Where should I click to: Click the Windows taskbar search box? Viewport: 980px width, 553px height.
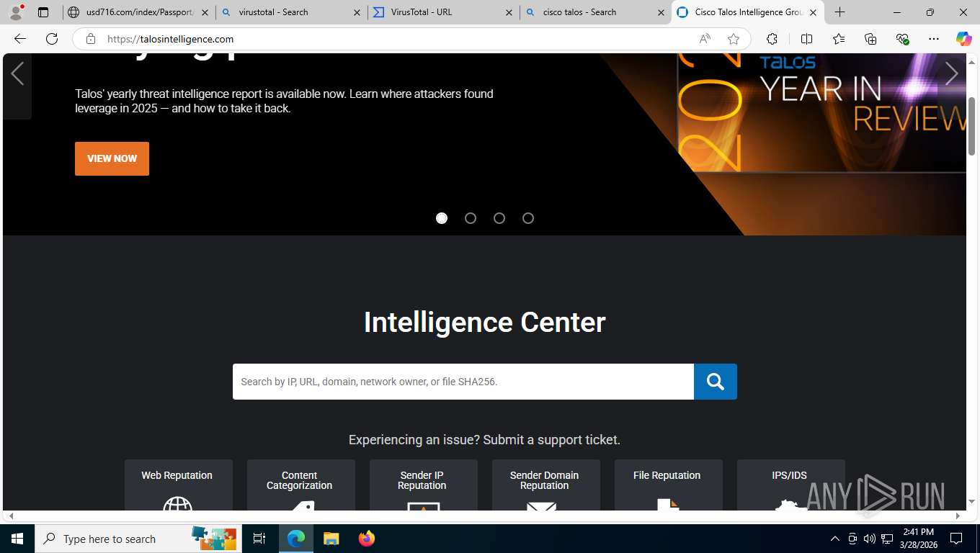click(137, 539)
